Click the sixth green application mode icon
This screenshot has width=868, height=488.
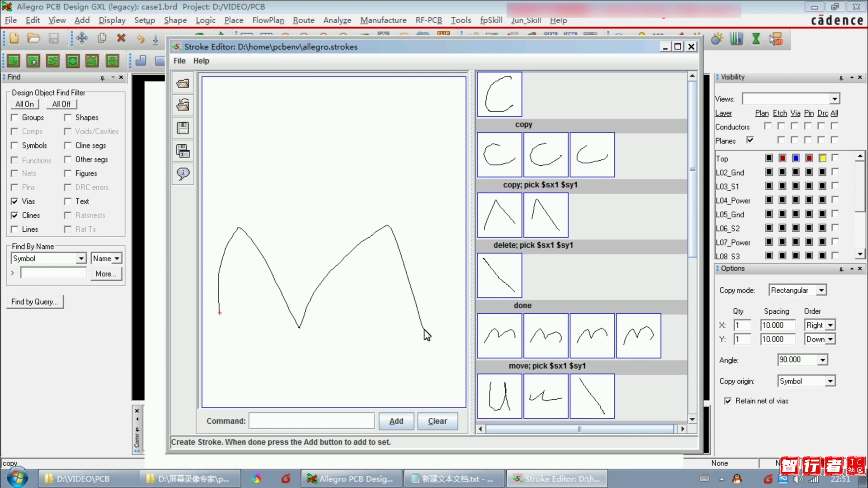112,61
